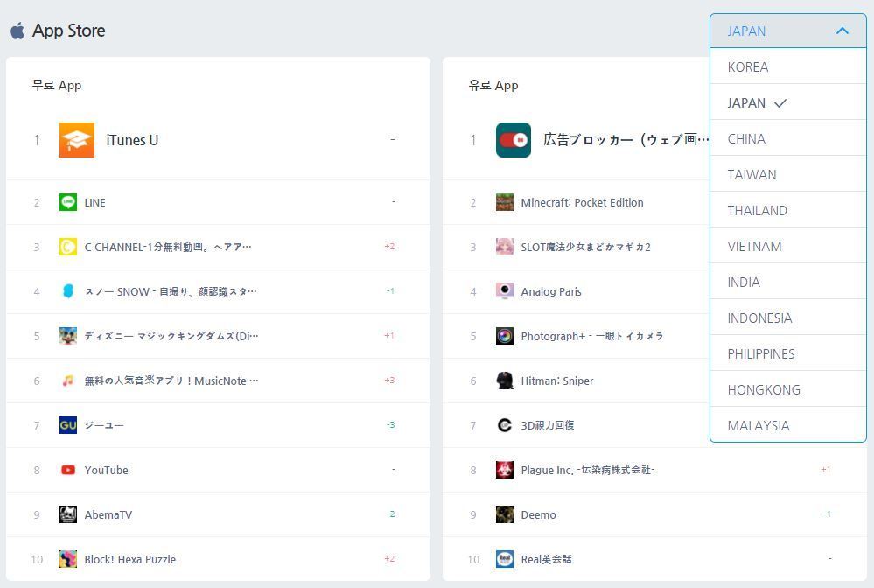The image size is (874, 588).
Task: Open the C CHANNEL app link
Action: (x=167, y=247)
